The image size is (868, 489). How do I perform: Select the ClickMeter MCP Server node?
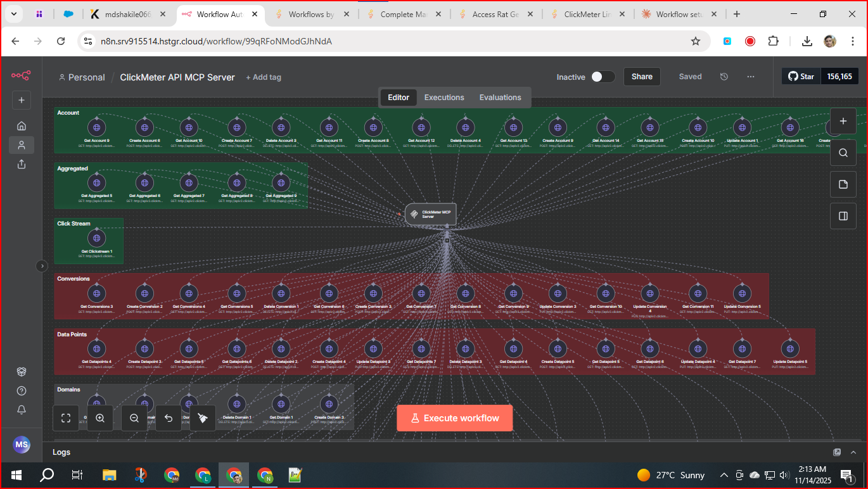click(x=431, y=215)
